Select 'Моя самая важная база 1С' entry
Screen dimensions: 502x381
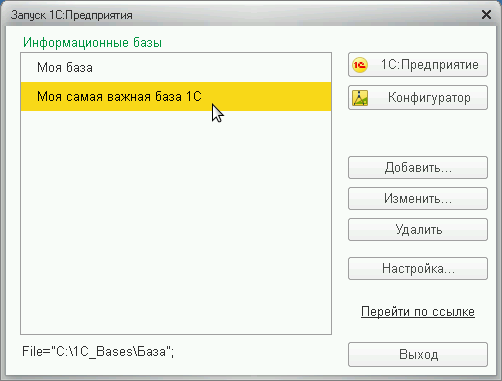[176, 97]
